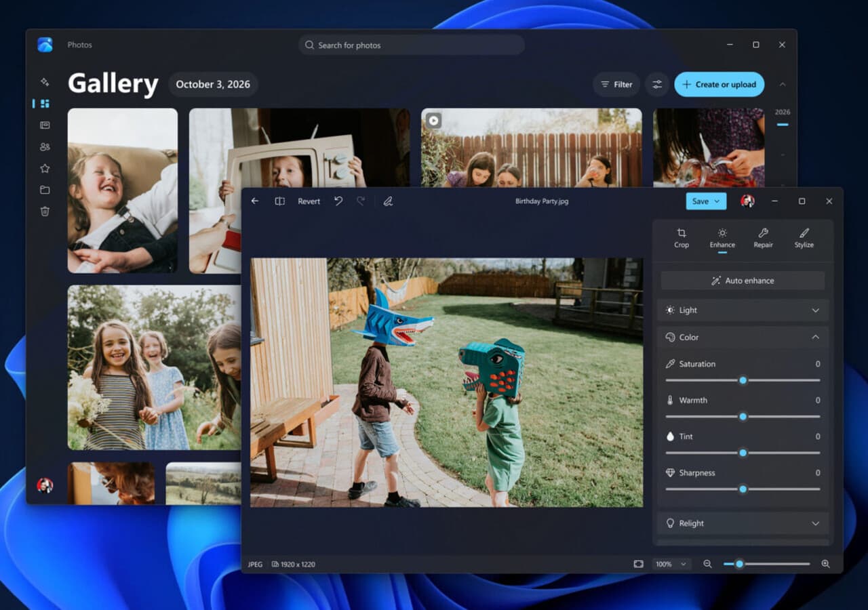
Task: Open Favorites star icon in Photos sidebar
Action: pyautogui.click(x=45, y=168)
